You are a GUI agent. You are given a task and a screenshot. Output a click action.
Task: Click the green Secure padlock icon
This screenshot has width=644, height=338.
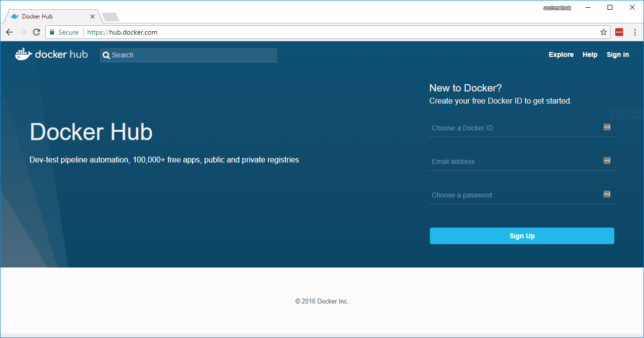(x=52, y=32)
